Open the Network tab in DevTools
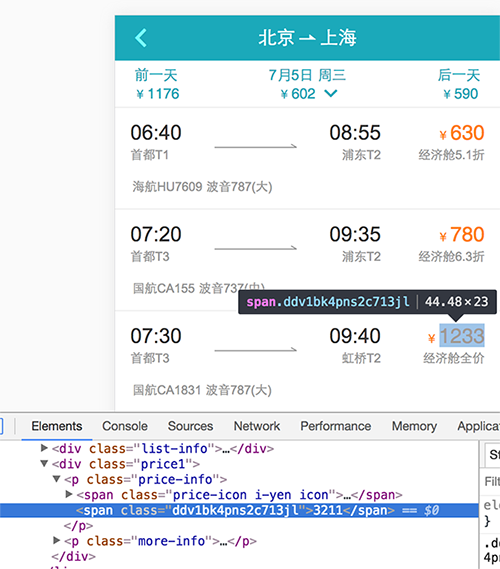Viewport: 500px width, 569px height. [x=257, y=426]
